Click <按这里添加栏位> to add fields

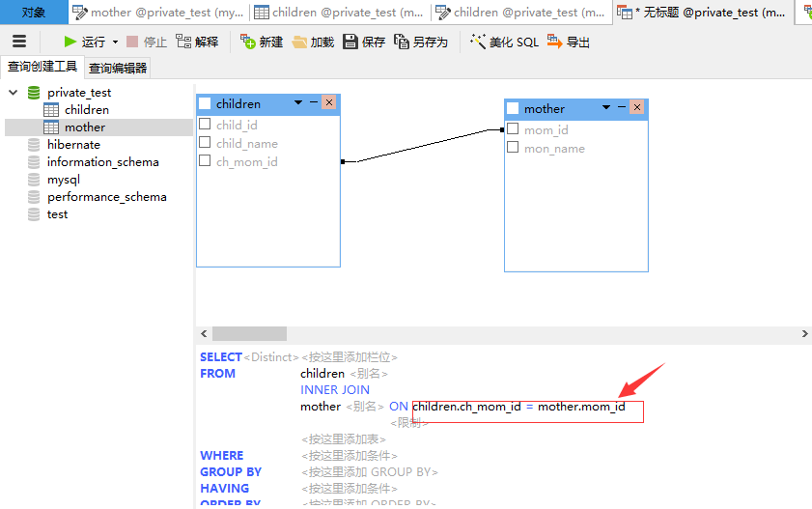click(350, 357)
